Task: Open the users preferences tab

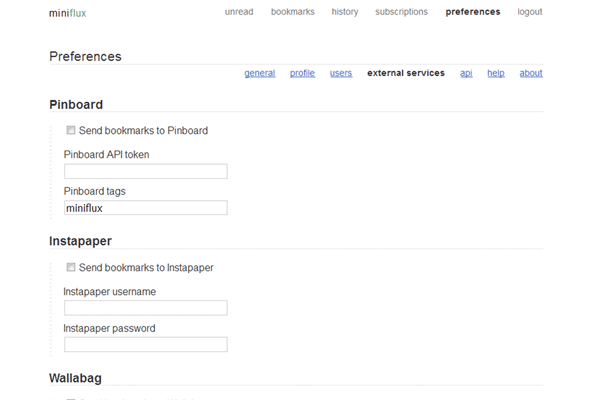Action: (341, 73)
